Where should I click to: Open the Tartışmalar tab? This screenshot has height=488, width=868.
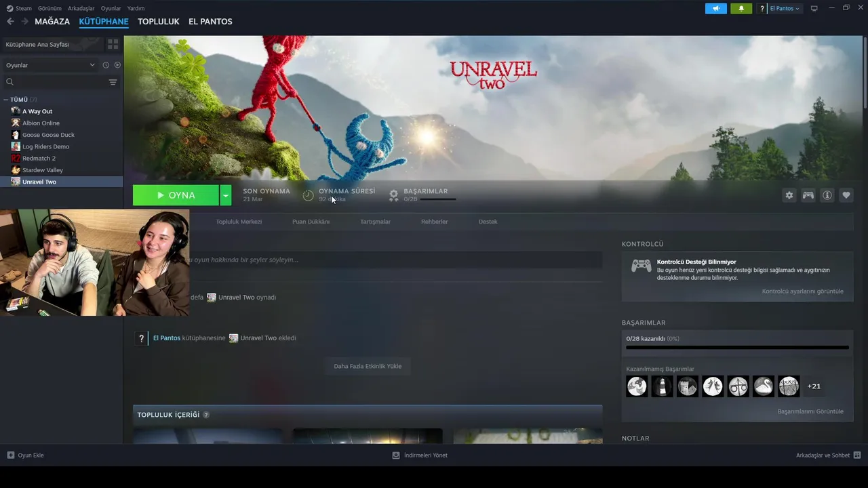coord(375,222)
